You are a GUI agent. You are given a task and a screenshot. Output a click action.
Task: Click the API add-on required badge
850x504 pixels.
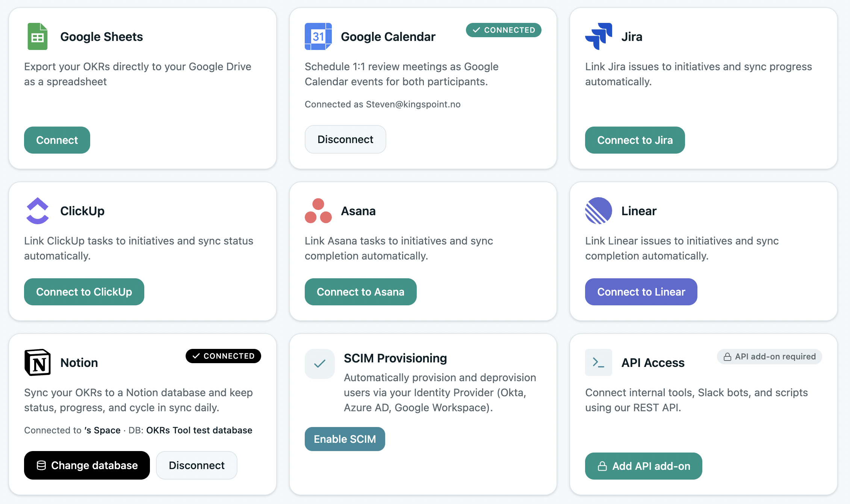pyautogui.click(x=770, y=357)
